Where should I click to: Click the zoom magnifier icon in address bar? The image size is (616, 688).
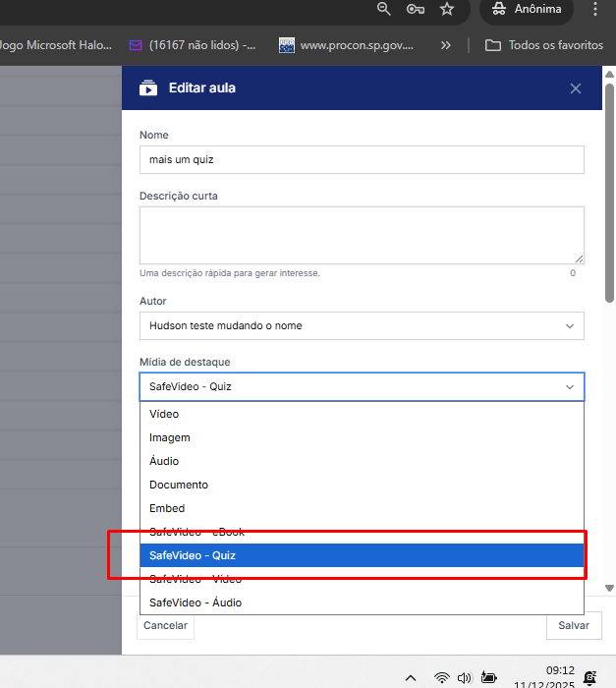point(384,9)
